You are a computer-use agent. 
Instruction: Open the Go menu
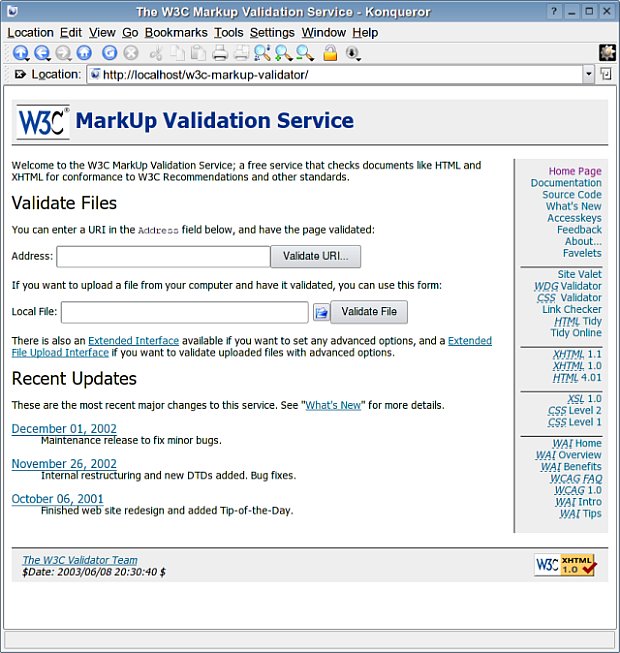pos(130,32)
